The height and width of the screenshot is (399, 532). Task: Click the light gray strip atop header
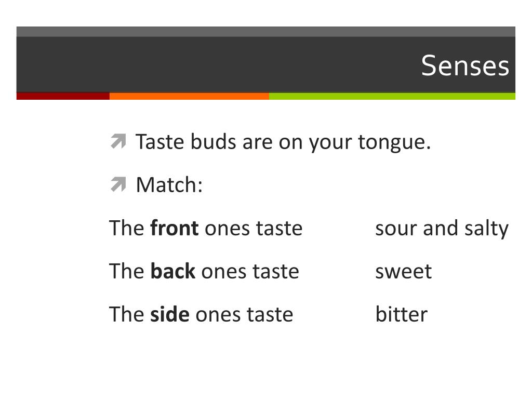(265, 32)
